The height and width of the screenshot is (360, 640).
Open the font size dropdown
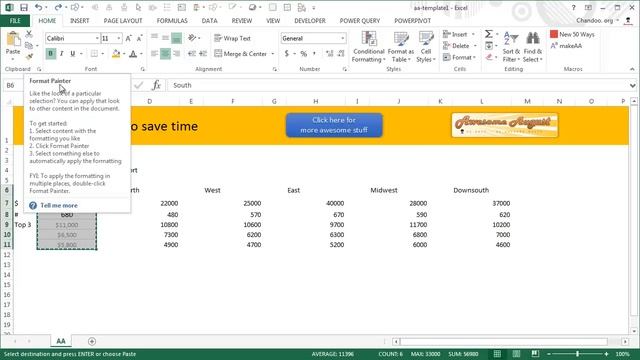tap(119, 38)
